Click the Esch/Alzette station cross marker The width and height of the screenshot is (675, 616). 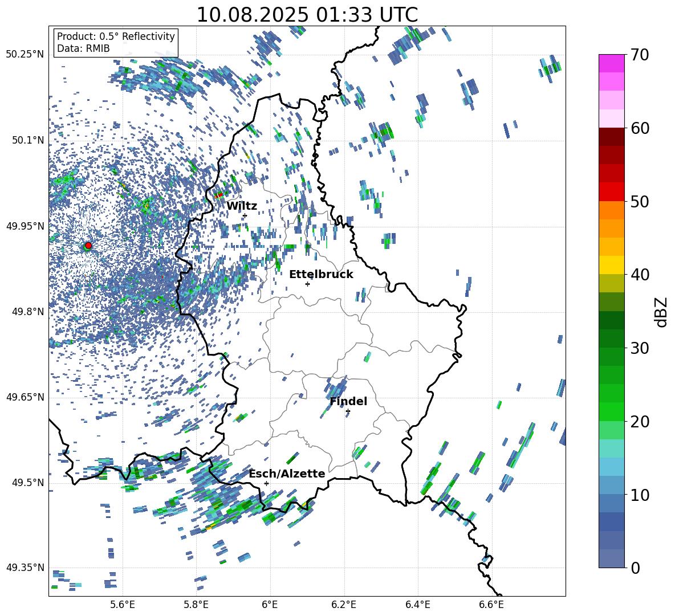pyautogui.click(x=266, y=483)
